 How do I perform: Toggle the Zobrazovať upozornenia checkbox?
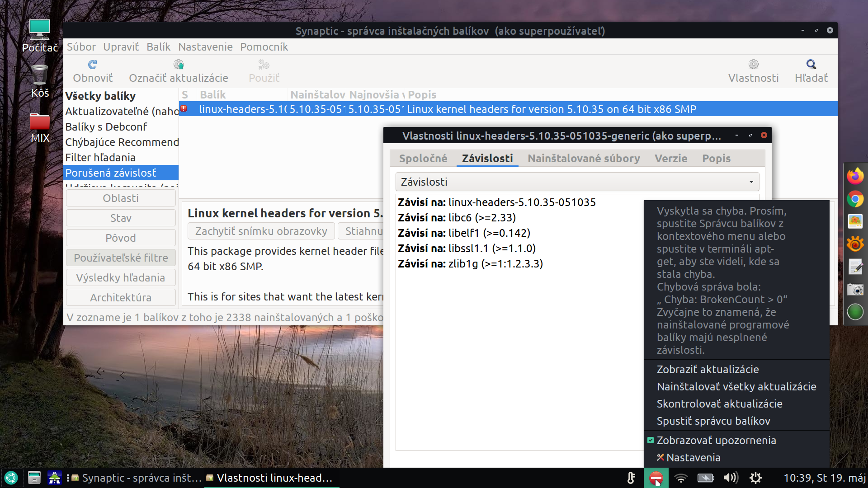click(651, 440)
